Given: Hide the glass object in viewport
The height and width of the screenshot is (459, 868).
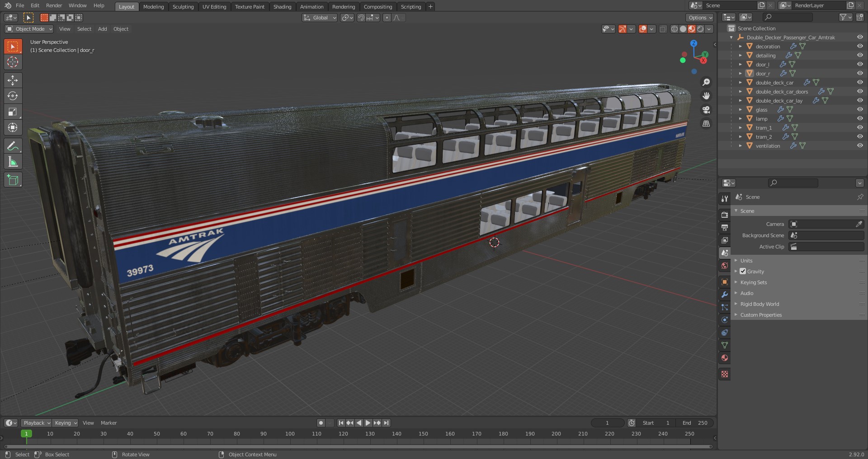Looking at the screenshot, I should [x=860, y=109].
